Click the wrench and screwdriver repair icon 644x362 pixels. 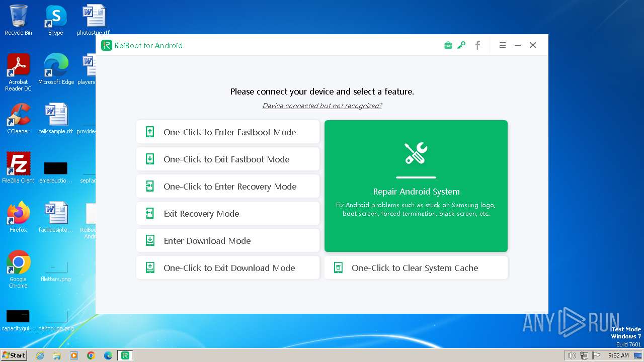coord(416,153)
